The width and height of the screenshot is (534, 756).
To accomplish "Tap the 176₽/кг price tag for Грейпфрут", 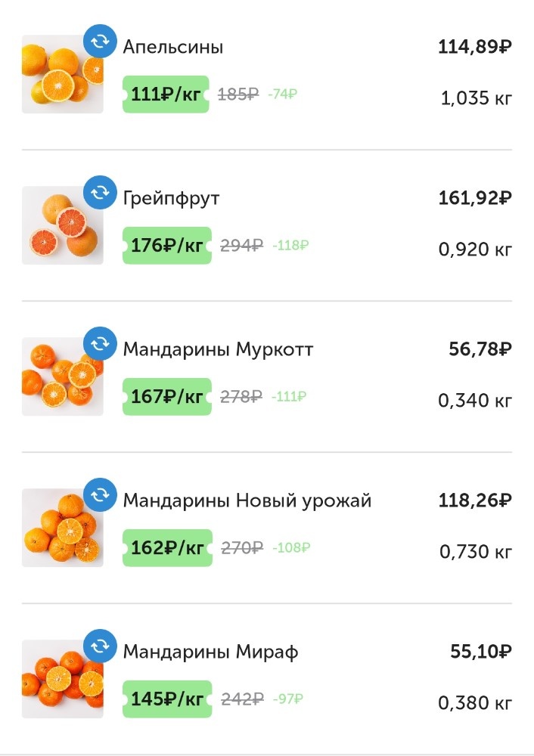I will point(166,245).
